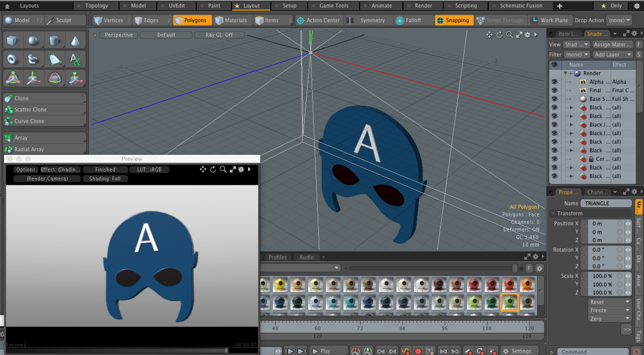
Task: Hide the Alpha output in the Shader Tree
Action: tap(554, 82)
